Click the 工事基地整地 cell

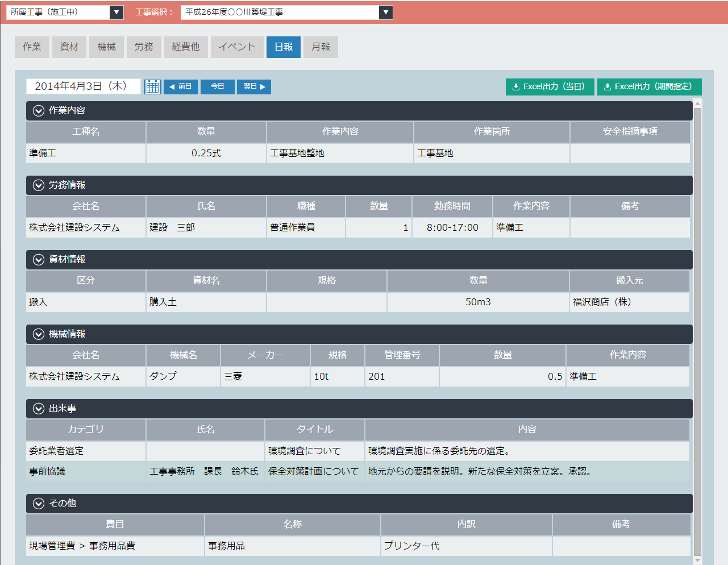click(340, 153)
